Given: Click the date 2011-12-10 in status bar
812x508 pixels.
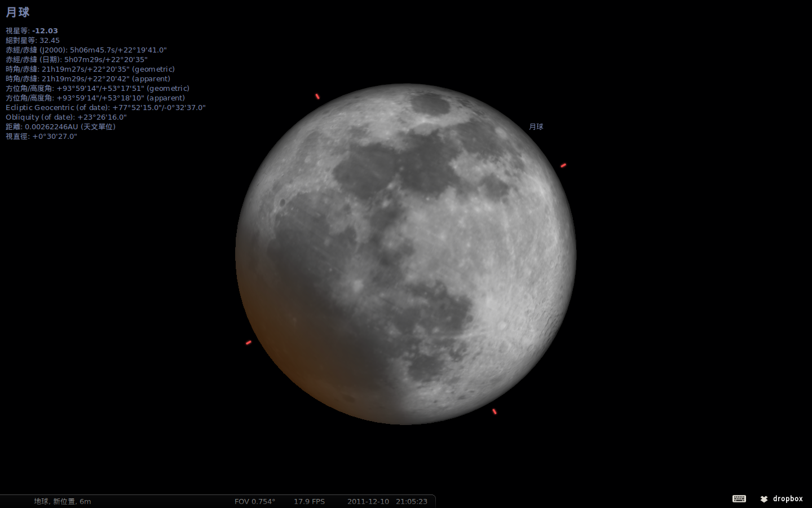Looking at the screenshot, I should tap(368, 501).
